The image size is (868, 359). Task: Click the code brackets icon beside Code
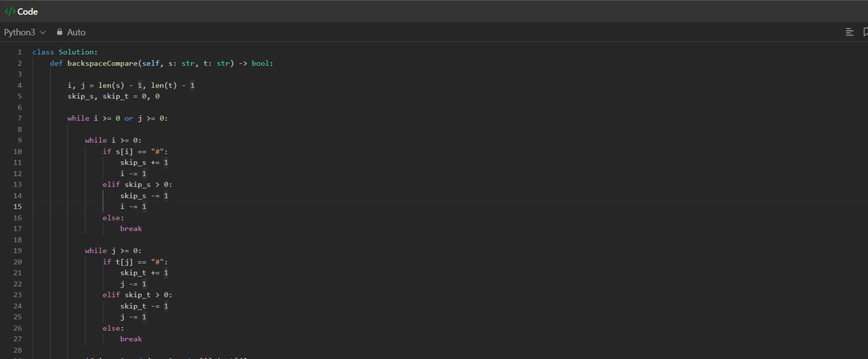pyautogui.click(x=9, y=12)
